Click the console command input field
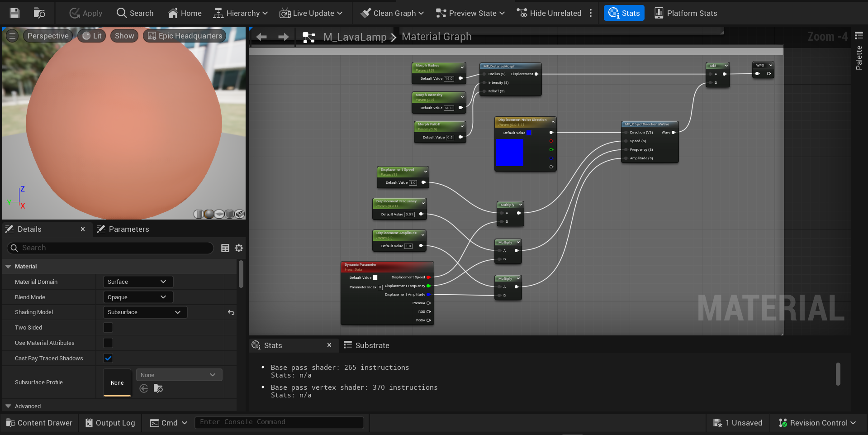This screenshot has width=868, height=435. 279,422
